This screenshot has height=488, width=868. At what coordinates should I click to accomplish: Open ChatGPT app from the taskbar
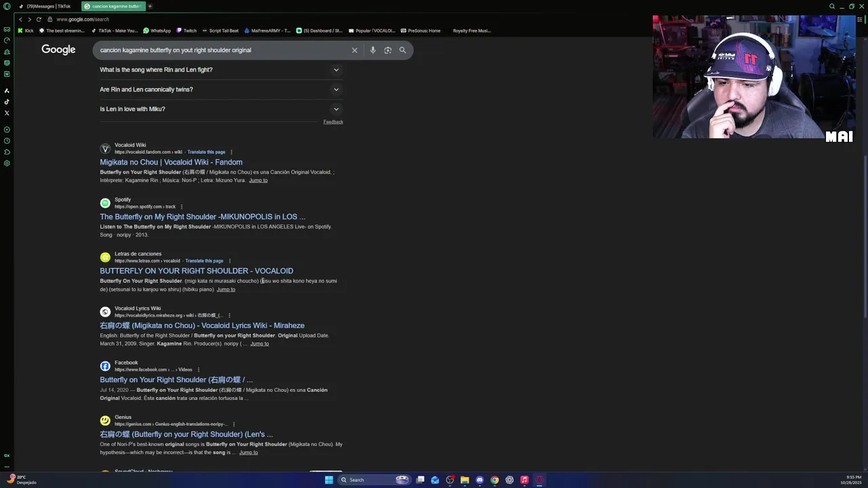pyautogui.click(x=509, y=480)
